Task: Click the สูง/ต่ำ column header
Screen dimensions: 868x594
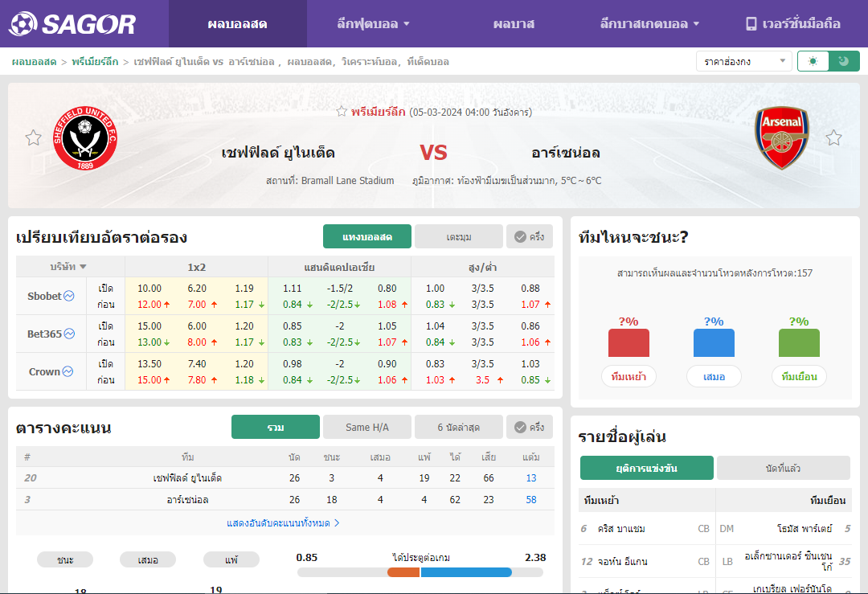Action: tap(483, 268)
